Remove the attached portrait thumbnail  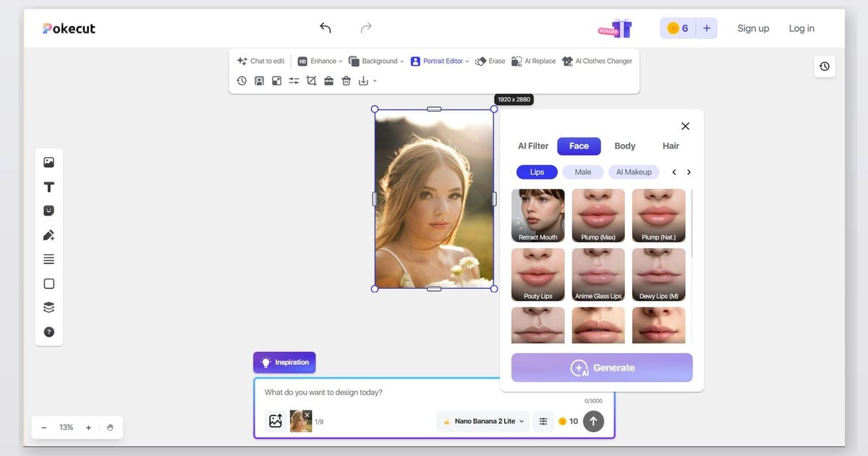pos(307,415)
